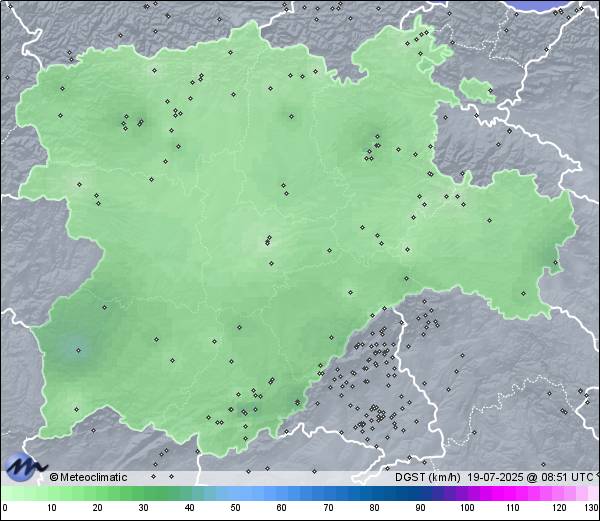Click the 0 value on the scale
The image size is (600, 521).
click(x=5, y=508)
